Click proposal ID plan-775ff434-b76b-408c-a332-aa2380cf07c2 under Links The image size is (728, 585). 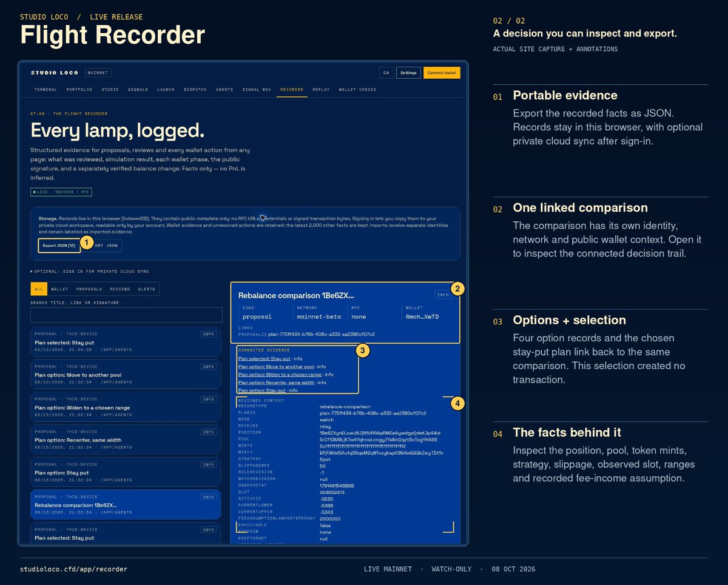[322, 334]
